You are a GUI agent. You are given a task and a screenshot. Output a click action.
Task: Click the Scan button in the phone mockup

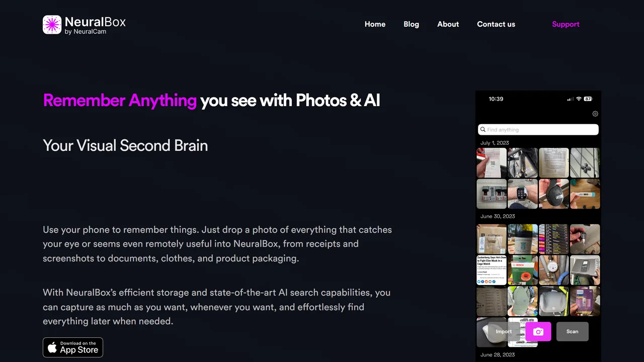tap(573, 331)
